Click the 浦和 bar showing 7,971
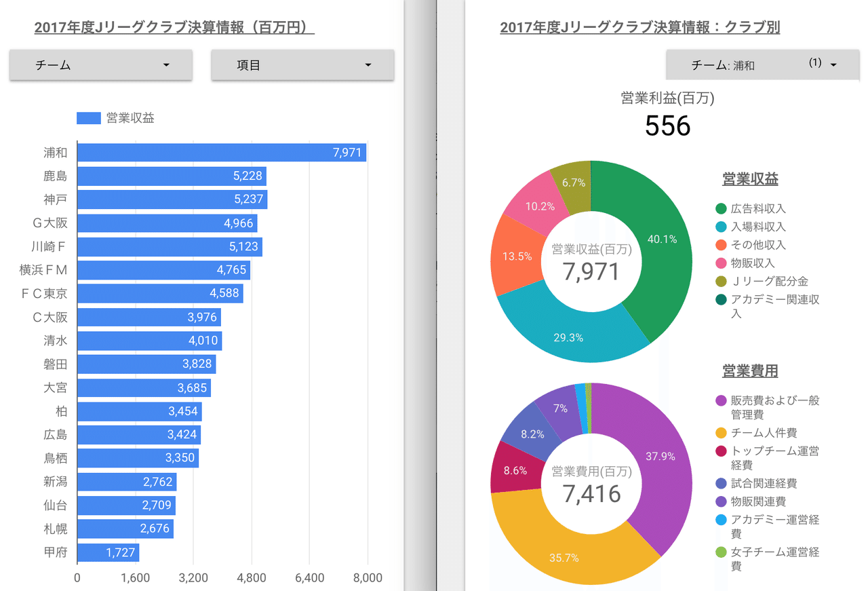 224,153
